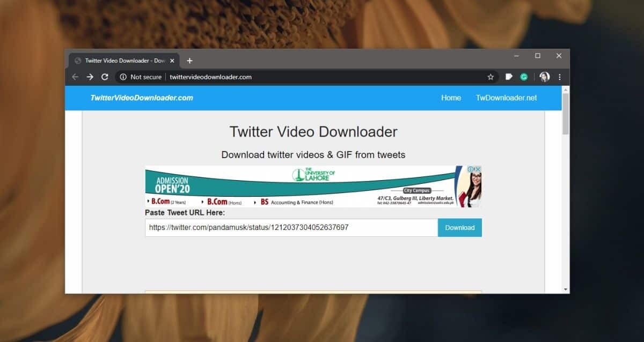Viewport: 644px width, 342px height.
Task: Open the Home menu link
Action: click(x=451, y=98)
